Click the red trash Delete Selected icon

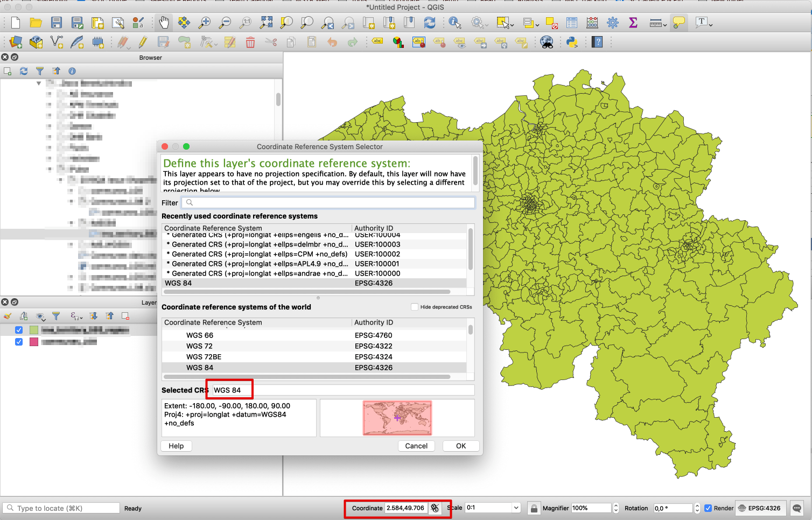point(250,42)
